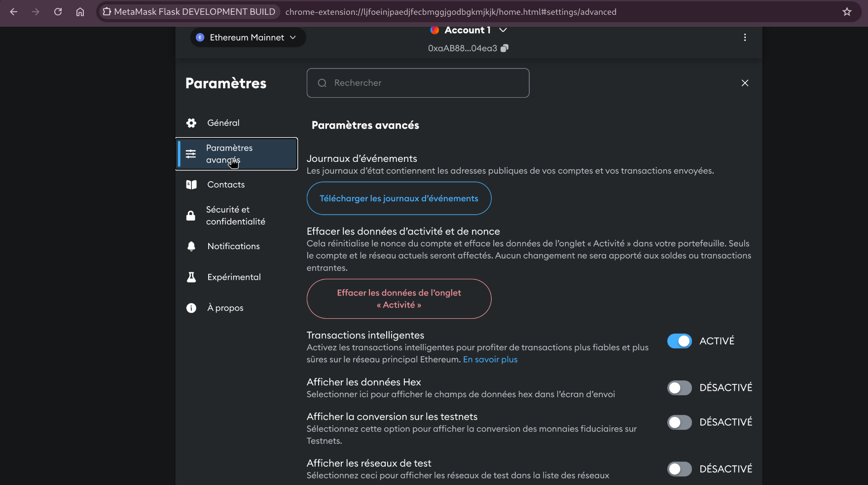Open the En savoir plus link
868x485 pixels.
490,360
